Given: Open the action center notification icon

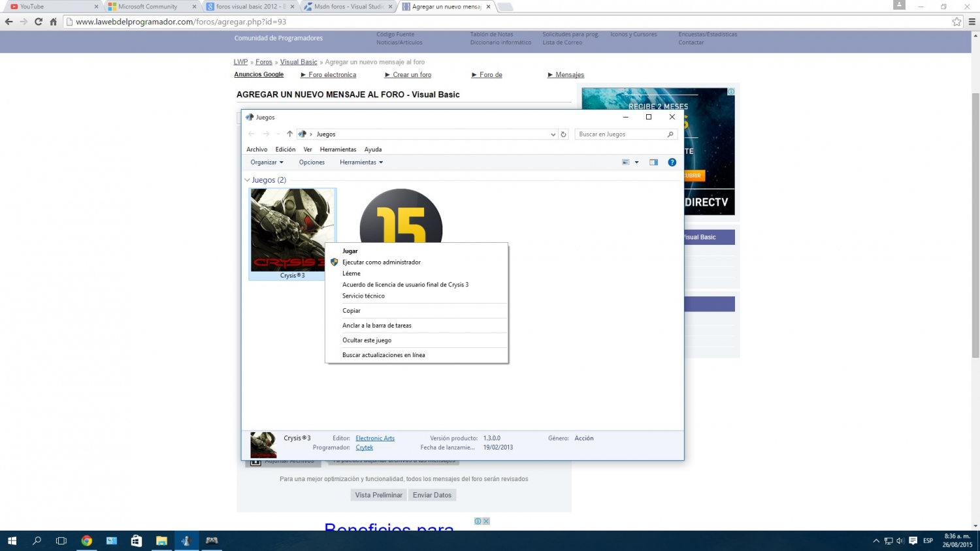Looking at the screenshot, I should (x=913, y=541).
